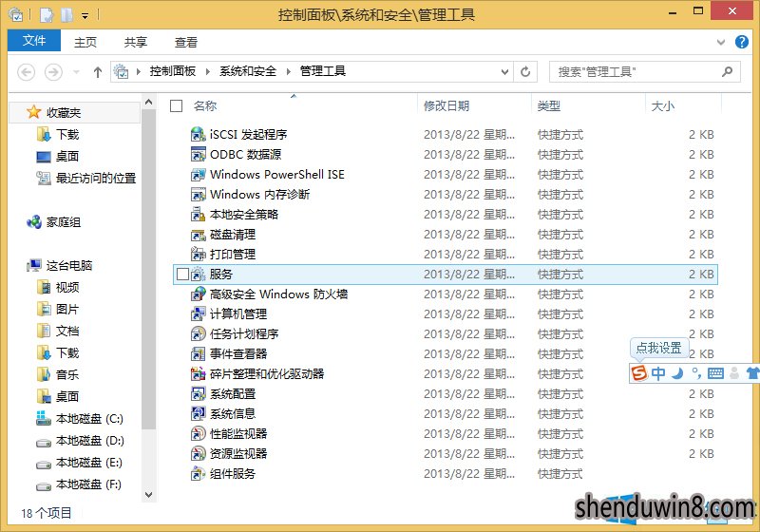This screenshot has width=760, height=532.
Task: Click the 系统信息 icon
Action: click(198, 414)
